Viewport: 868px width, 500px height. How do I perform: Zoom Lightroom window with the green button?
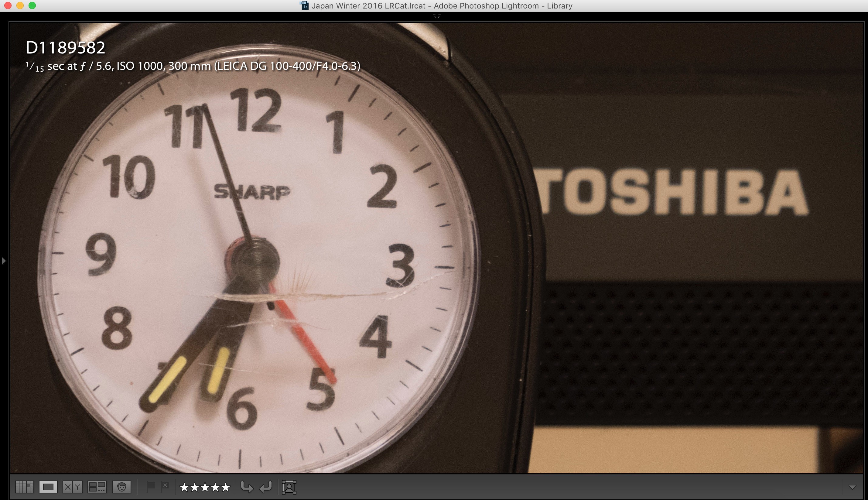[x=32, y=5]
